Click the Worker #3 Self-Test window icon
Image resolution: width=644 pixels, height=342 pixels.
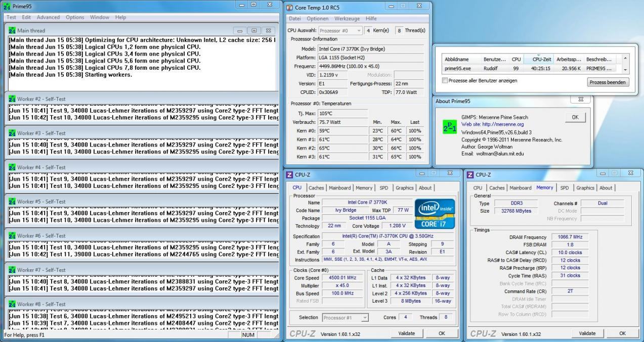click(13, 133)
